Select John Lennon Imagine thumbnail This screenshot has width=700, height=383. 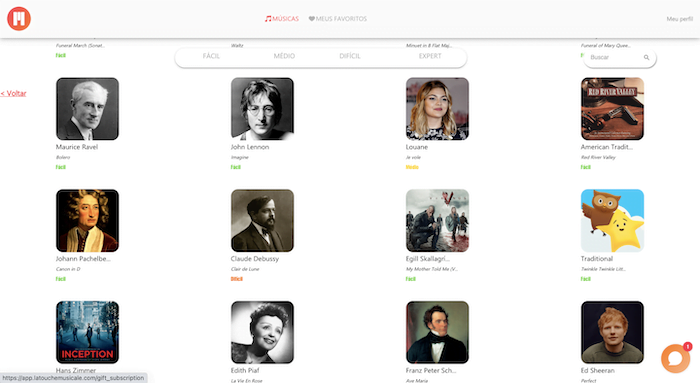pos(262,109)
